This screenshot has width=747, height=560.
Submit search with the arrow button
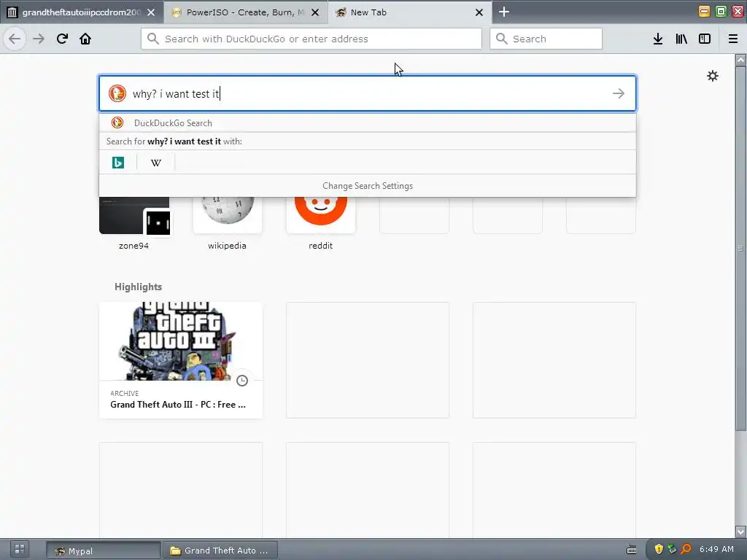[x=619, y=93]
